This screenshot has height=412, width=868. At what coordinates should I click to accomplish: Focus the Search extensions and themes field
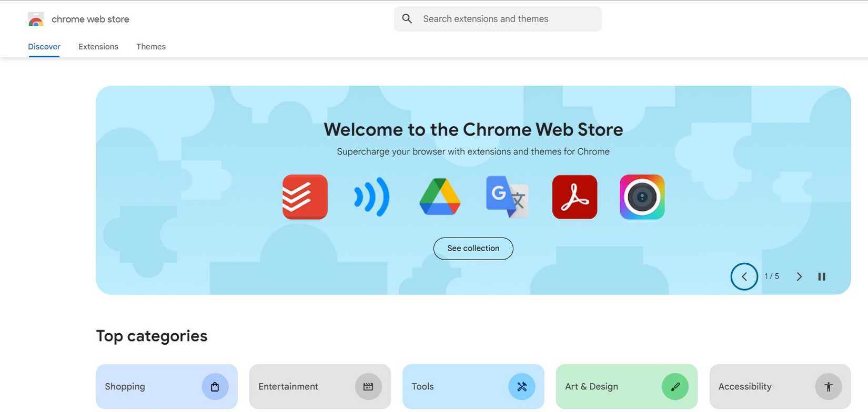click(498, 19)
